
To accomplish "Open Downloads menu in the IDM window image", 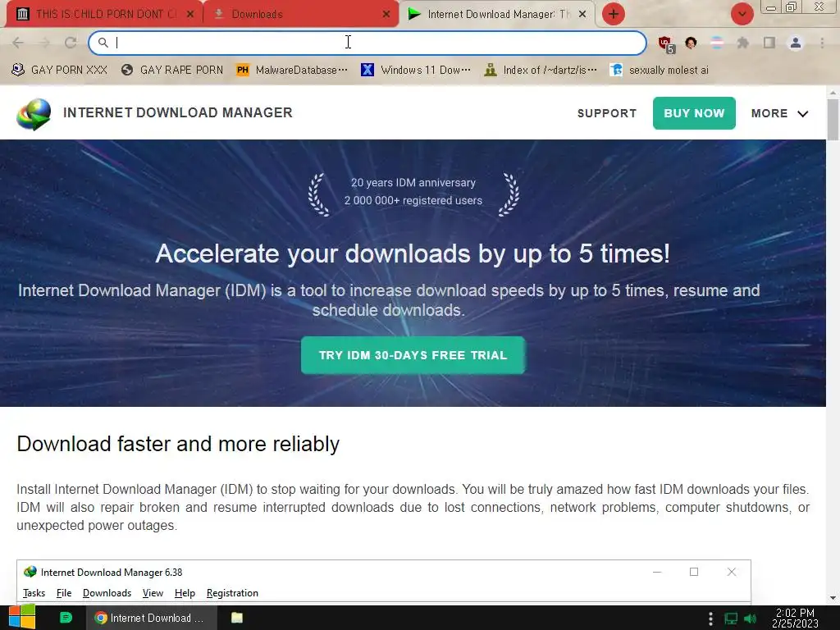I will coord(107,593).
